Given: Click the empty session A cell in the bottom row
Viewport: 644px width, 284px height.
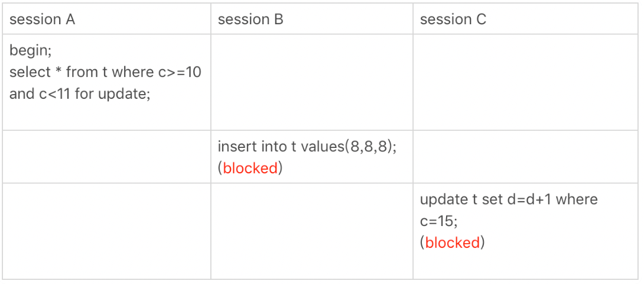Looking at the screenshot, I should [x=106, y=231].
